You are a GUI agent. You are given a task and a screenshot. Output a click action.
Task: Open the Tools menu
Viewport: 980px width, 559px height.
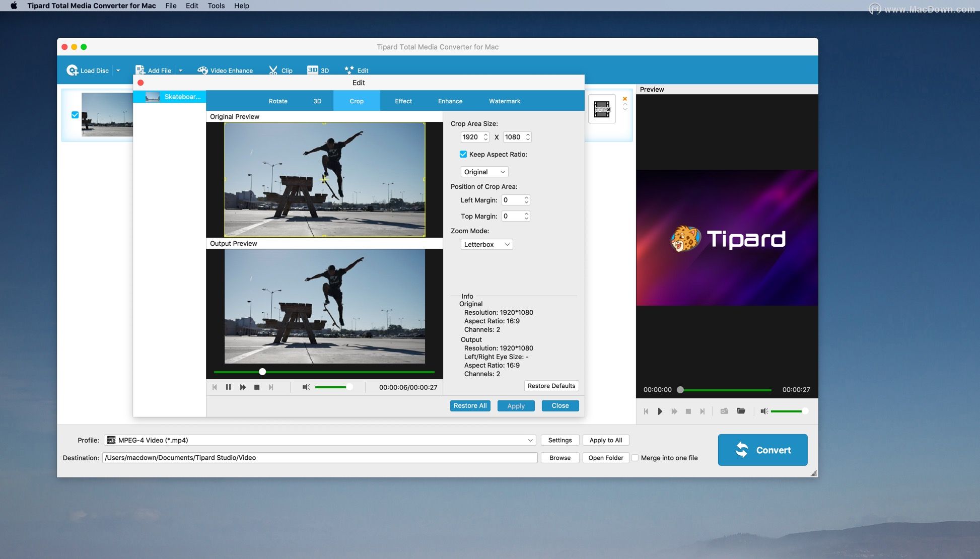[216, 6]
